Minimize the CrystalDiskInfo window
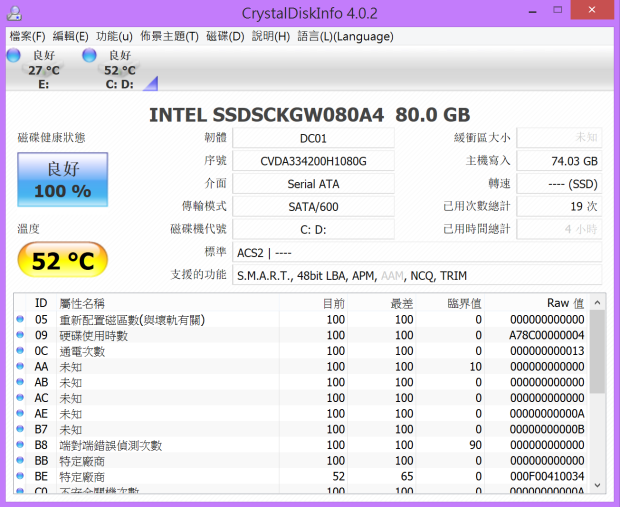Screen dimensions: 620x507 533,11
